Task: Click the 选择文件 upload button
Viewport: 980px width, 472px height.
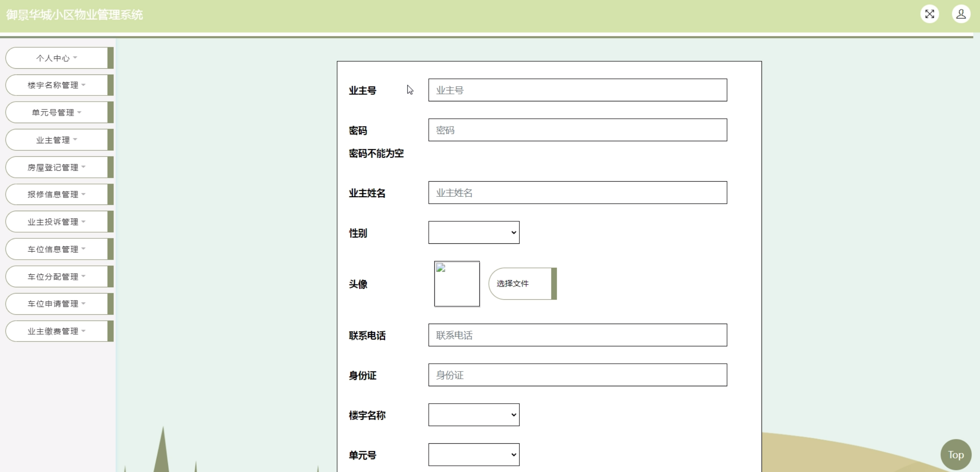Action: pyautogui.click(x=522, y=284)
